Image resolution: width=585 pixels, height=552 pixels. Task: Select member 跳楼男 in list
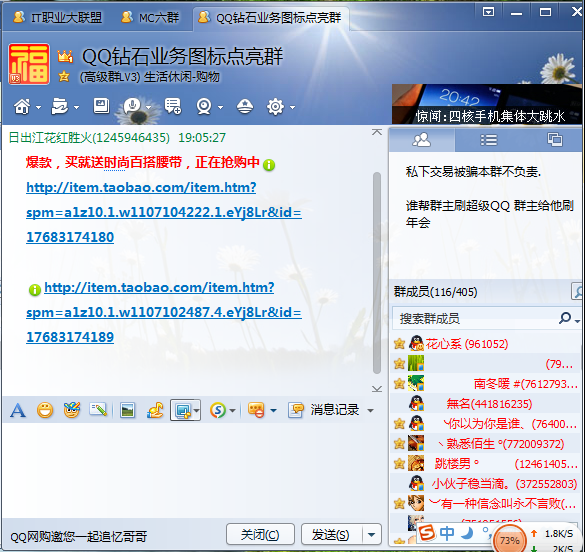click(486, 464)
